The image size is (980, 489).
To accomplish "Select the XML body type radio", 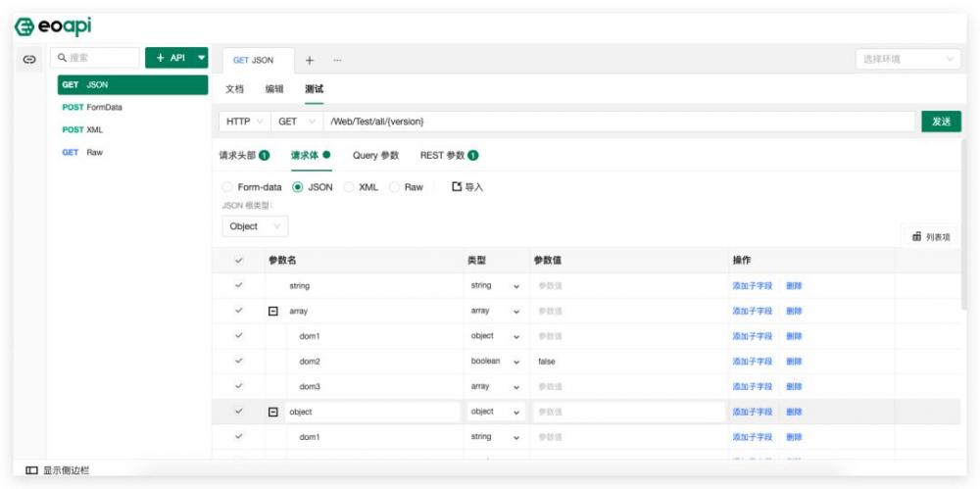I will tap(350, 187).
